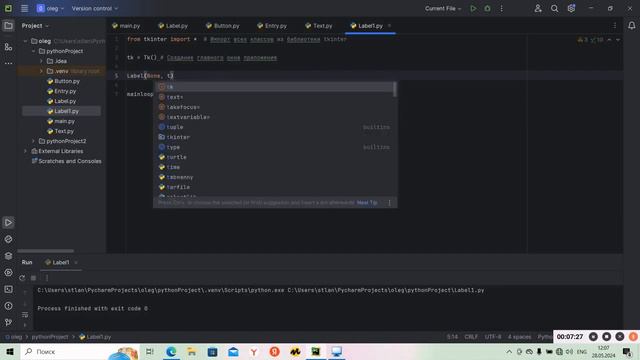Switch to the Text.py editor tab
The image size is (640, 360).
[319, 26]
